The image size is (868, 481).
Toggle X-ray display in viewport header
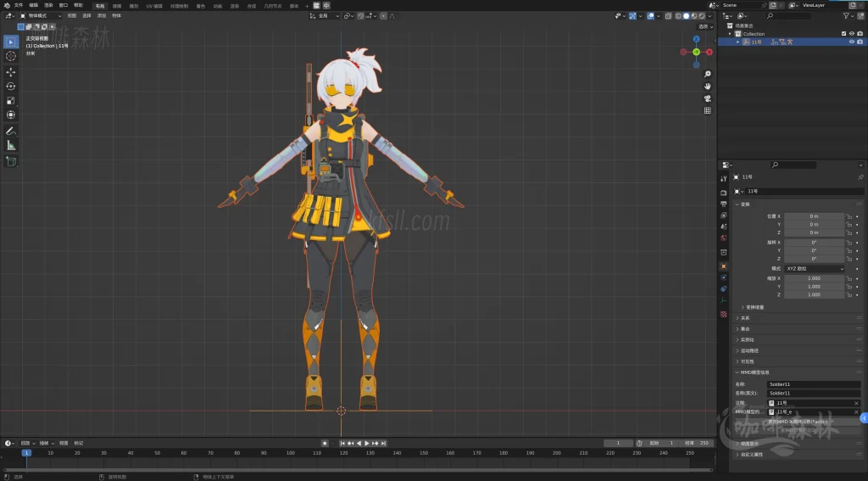(668, 16)
